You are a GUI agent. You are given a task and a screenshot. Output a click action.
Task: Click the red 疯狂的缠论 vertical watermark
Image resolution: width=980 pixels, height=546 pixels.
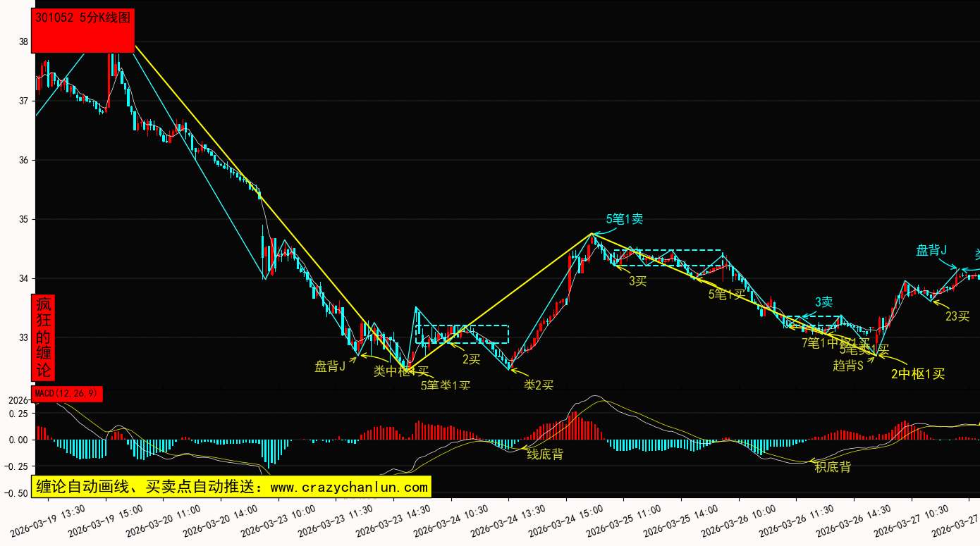[x=44, y=337]
